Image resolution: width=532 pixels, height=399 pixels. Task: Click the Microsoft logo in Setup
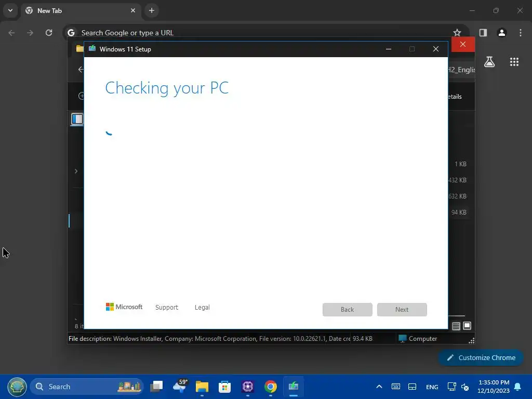pos(124,307)
